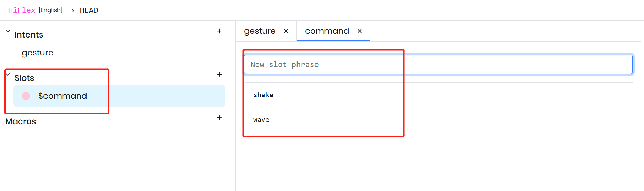Click the HEAD breadcrumb item
Image resolution: width=644 pixels, height=191 pixels.
[x=89, y=10]
